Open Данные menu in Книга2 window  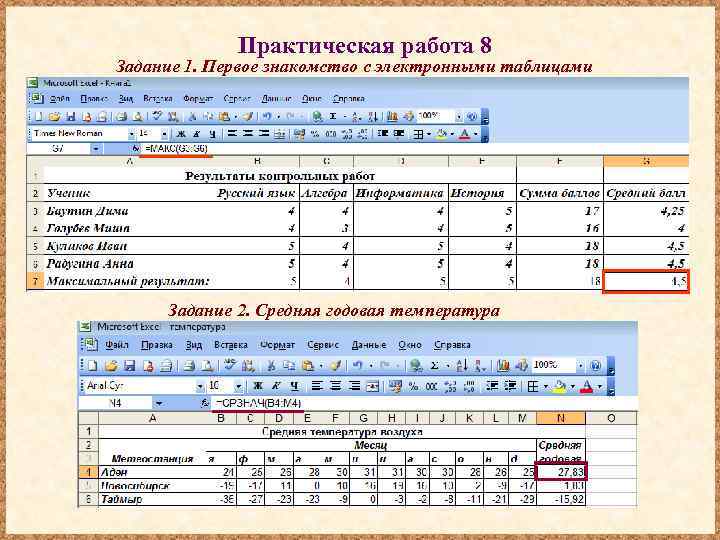(276, 99)
